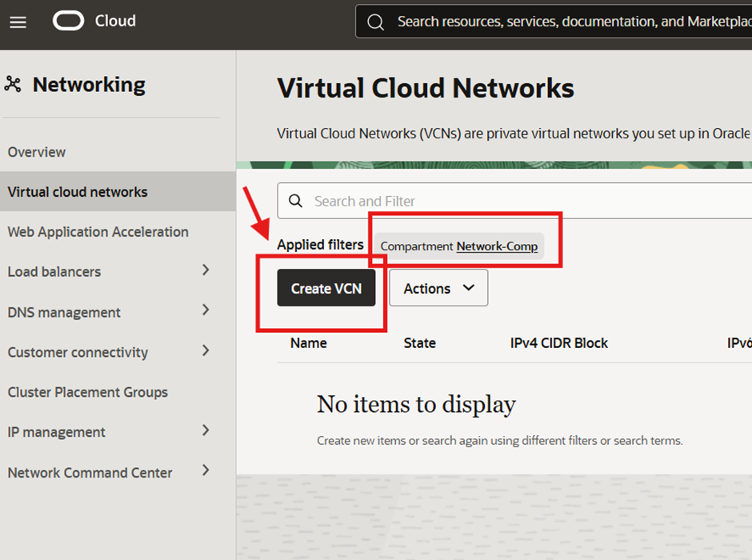Click the magnifier icon in top search bar
752x560 pixels.
[375, 22]
